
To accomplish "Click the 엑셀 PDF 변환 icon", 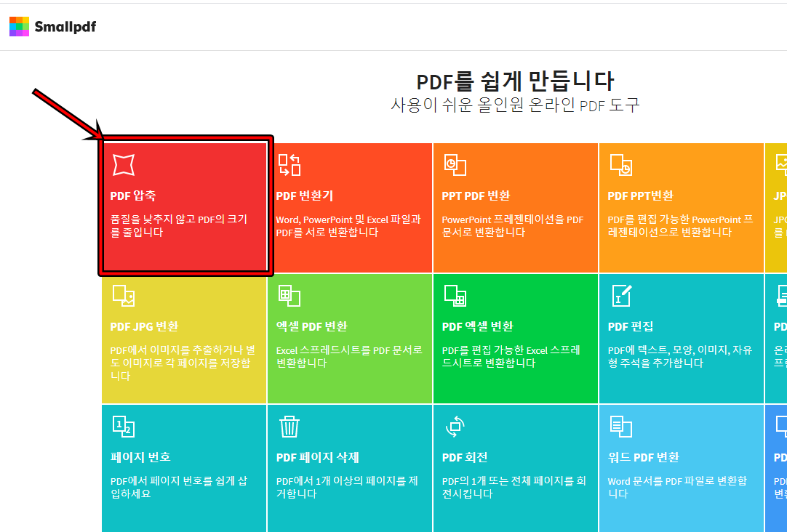I will 289,296.
